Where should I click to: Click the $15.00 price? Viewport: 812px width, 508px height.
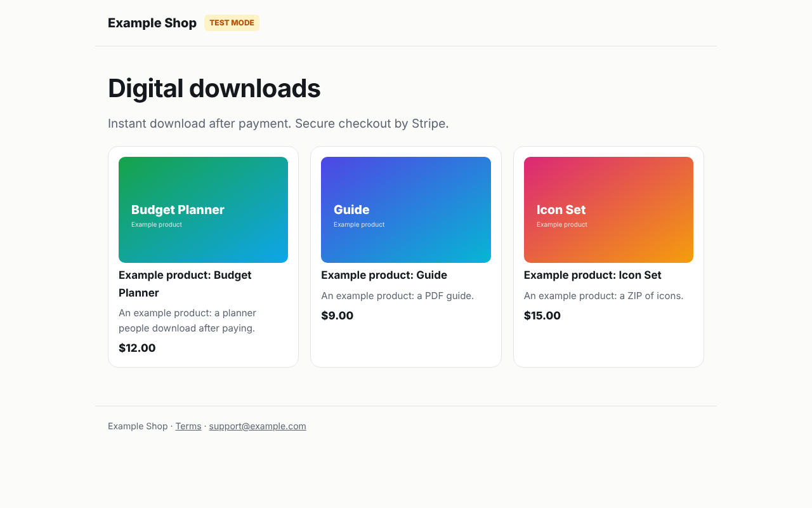click(542, 316)
